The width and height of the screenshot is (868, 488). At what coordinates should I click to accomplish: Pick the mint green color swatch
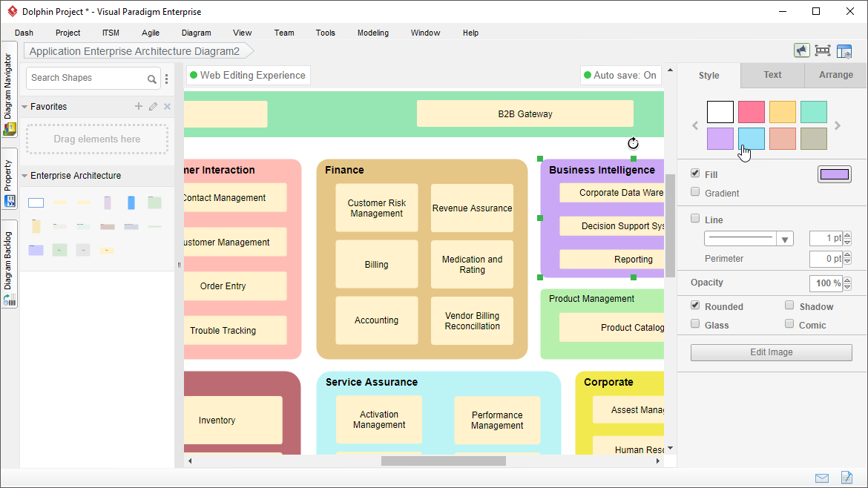click(x=813, y=112)
